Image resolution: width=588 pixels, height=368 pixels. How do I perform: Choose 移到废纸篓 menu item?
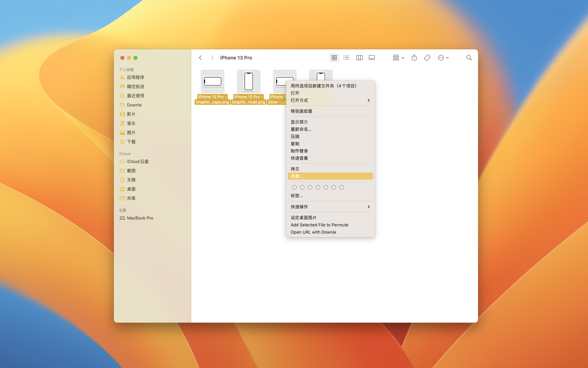[330, 111]
